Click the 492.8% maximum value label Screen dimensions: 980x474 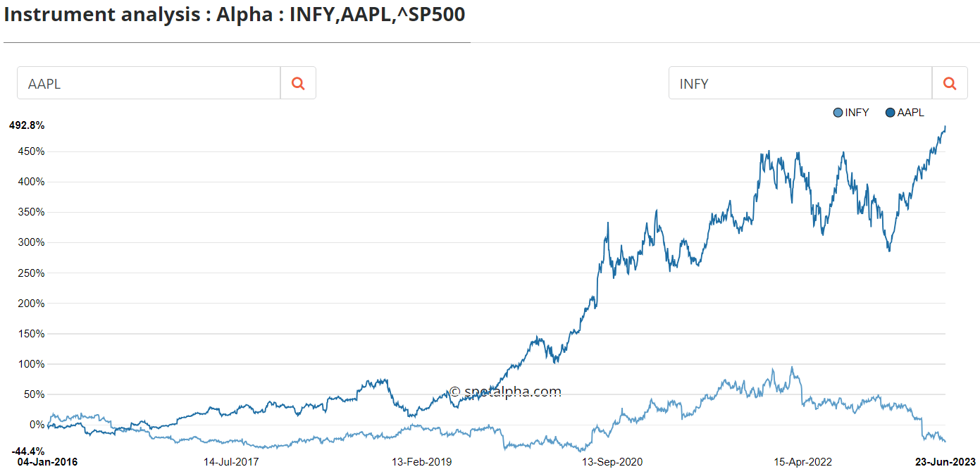point(27,125)
